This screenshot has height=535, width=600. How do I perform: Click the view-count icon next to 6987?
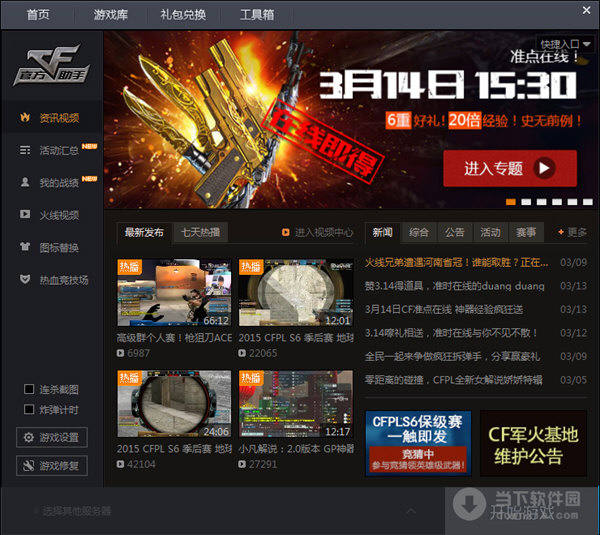(120, 353)
